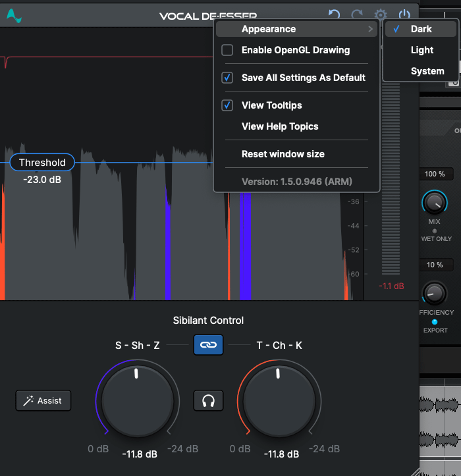Screen dimensions: 461x476
Task: Toggle the sibilant link chain button
Action: (x=208, y=344)
